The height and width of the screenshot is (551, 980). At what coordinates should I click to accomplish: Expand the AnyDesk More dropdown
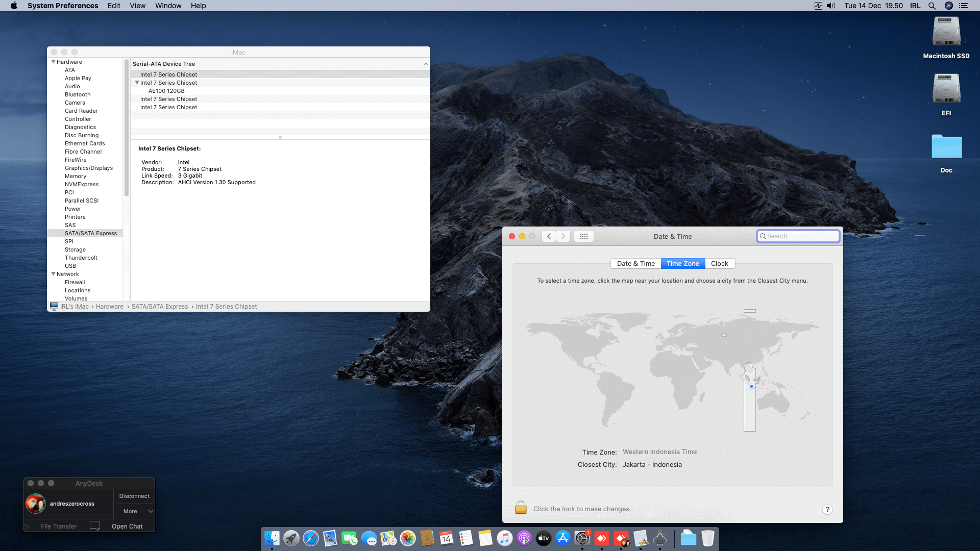click(134, 511)
